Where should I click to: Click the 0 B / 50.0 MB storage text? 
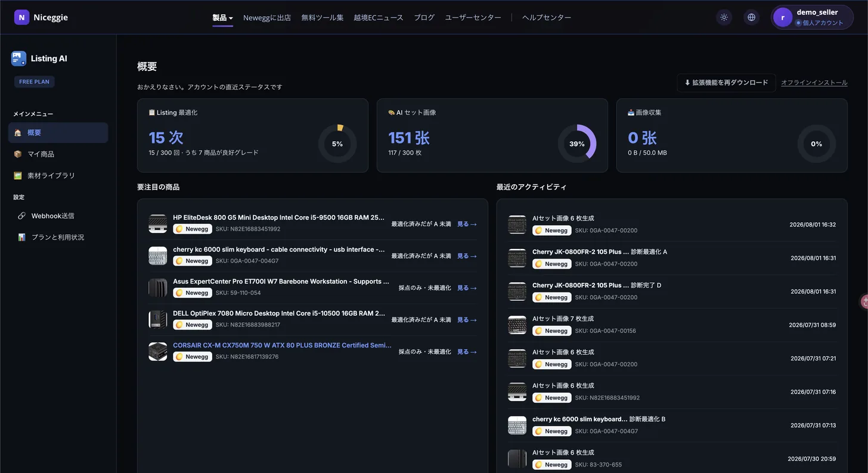coord(647,153)
